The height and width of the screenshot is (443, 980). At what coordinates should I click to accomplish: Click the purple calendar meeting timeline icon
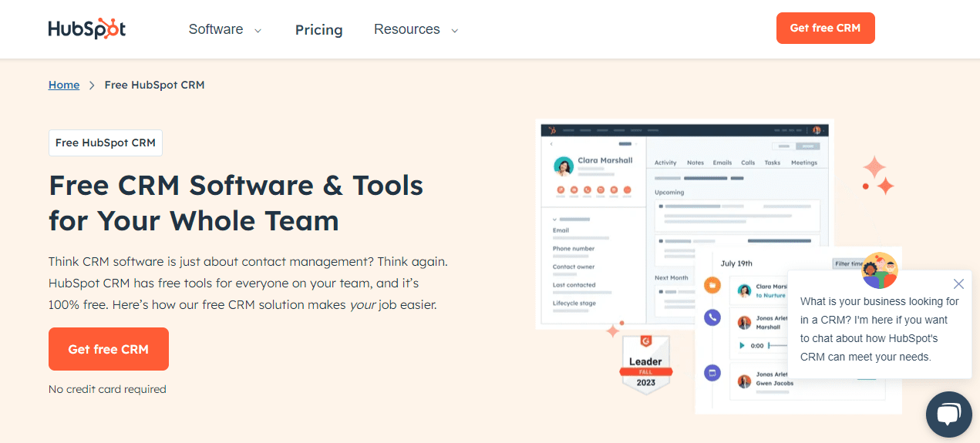tap(712, 373)
